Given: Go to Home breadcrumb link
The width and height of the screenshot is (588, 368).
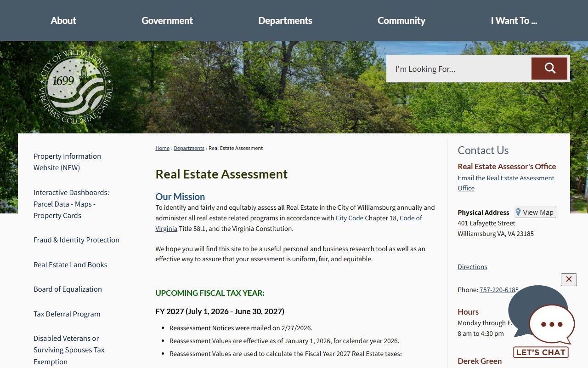Looking at the screenshot, I should click(163, 148).
